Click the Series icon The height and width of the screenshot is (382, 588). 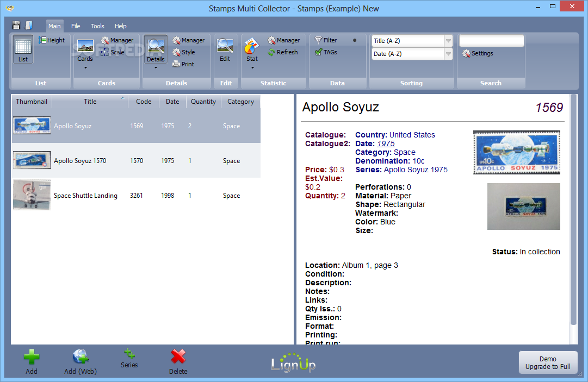coord(129,359)
